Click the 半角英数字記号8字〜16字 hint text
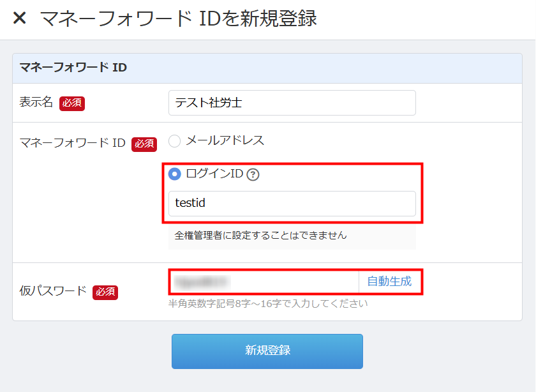 point(268,303)
